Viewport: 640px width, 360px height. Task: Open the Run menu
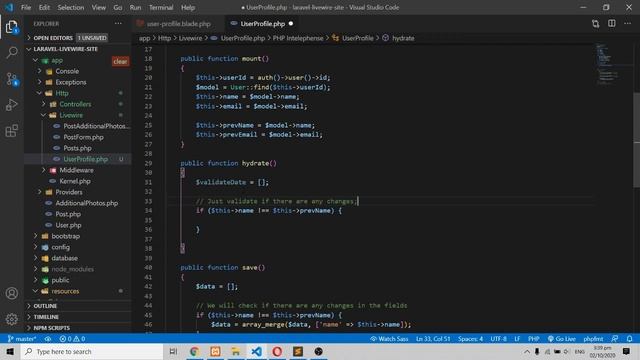tap(135, 7)
